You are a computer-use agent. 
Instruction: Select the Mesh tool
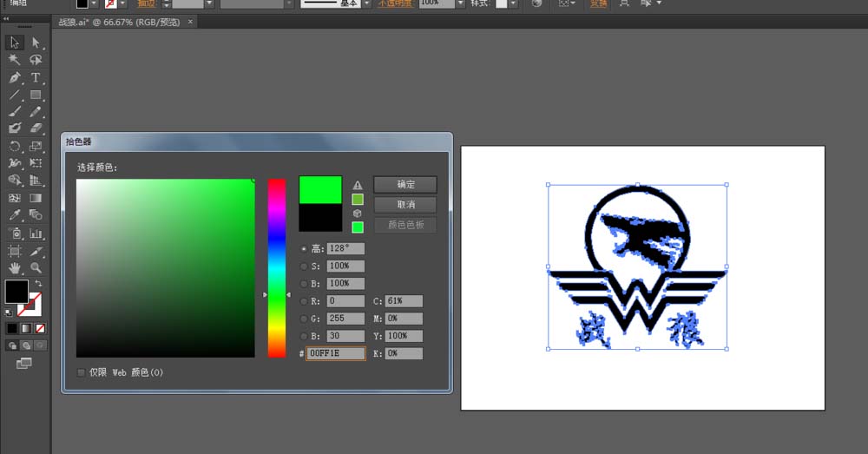point(15,198)
